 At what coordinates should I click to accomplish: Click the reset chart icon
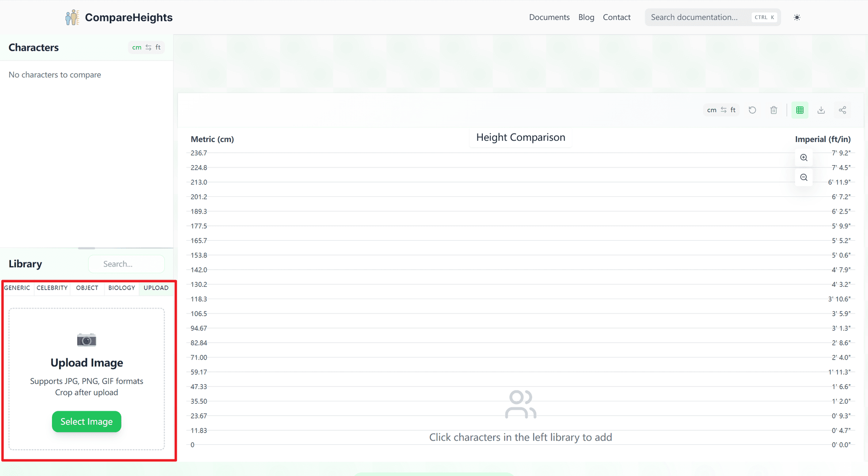tap(752, 110)
